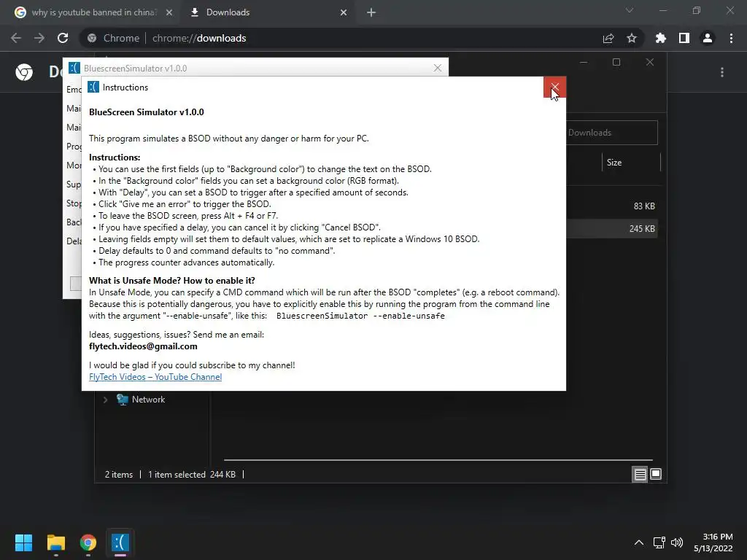Close the Google search tab

tap(169, 12)
